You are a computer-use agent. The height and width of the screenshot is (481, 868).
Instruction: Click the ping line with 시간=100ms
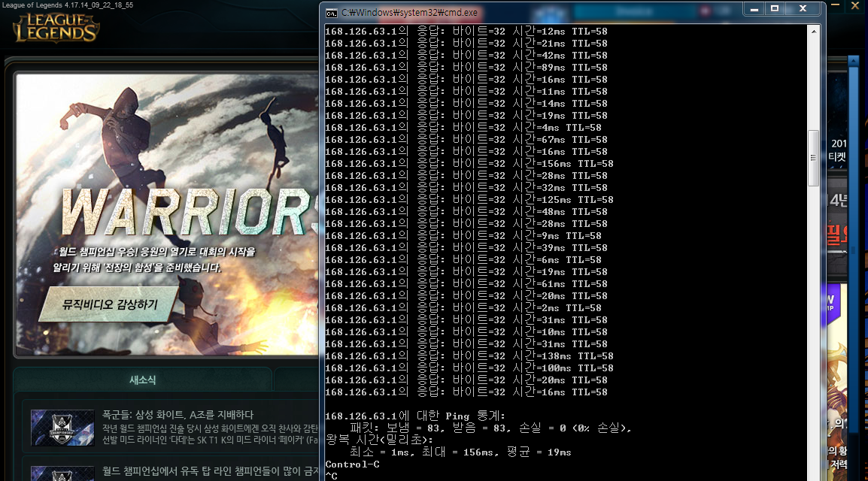point(469,368)
